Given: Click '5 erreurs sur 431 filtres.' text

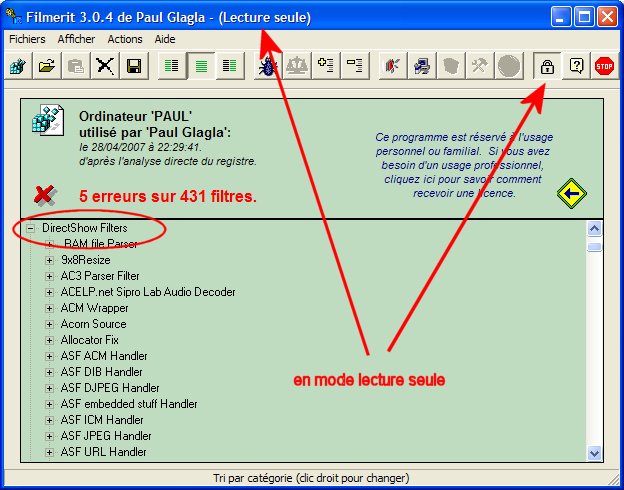Looking at the screenshot, I should pos(168,196).
